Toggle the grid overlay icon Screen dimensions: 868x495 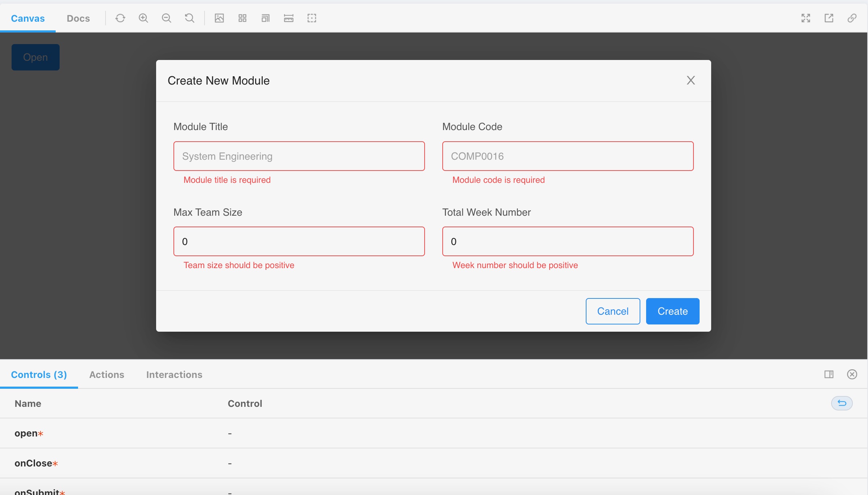click(x=242, y=18)
